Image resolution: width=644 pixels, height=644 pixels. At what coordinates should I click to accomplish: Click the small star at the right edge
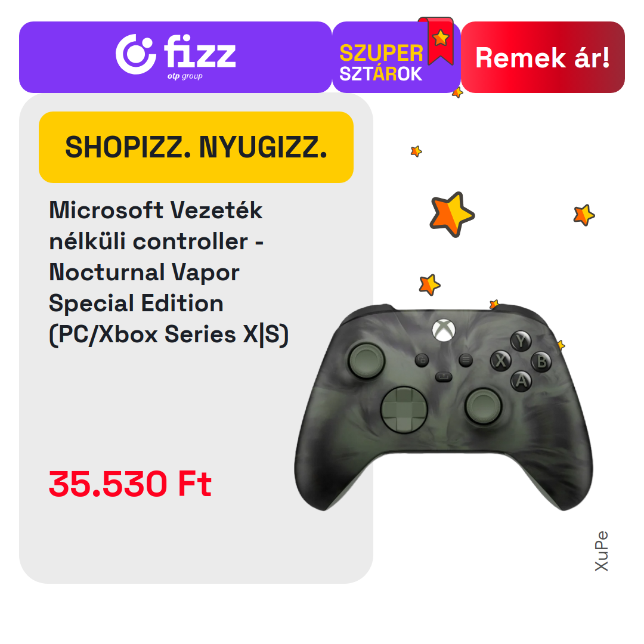pyautogui.click(x=584, y=215)
